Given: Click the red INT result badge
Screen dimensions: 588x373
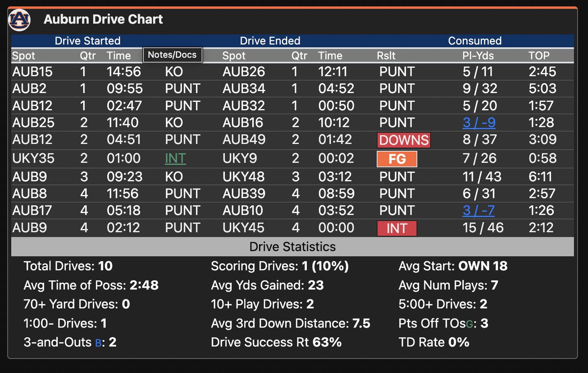Looking at the screenshot, I should click(397, 228).
